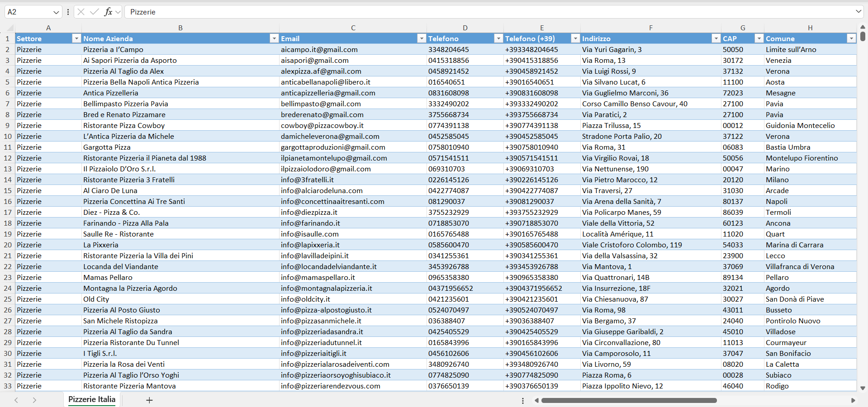
Task: Click the formula bar containing Pizzerie
Action: point(489,12)
